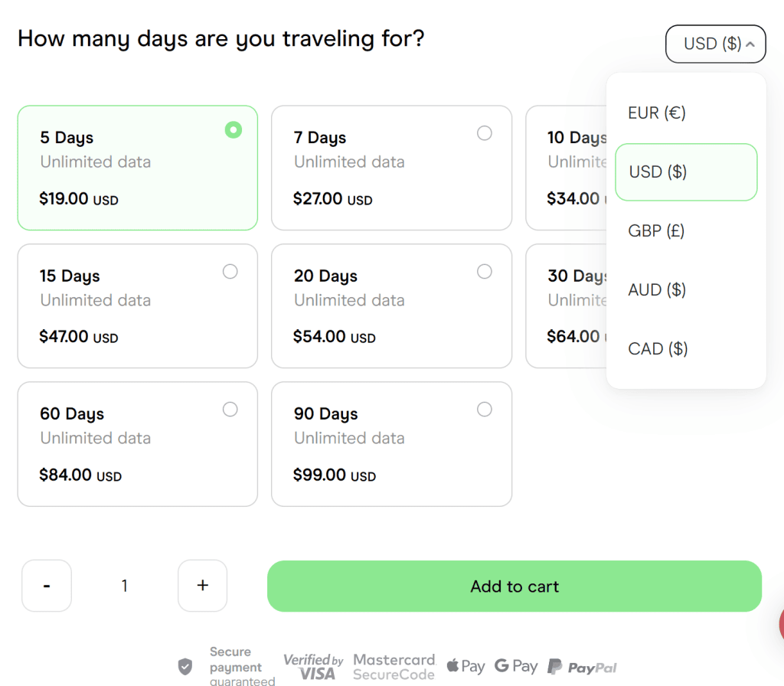This screenshot has width=784, height=686.
Task: Click the secure payment shield icon
Action: (x=185, y=667)
